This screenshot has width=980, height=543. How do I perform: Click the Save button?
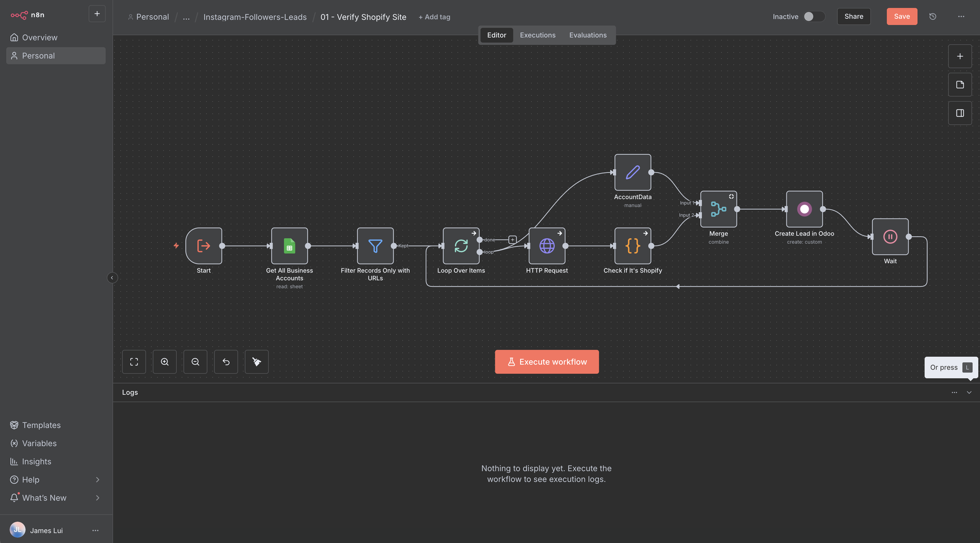pyautogui.click(x=901, y=16)
